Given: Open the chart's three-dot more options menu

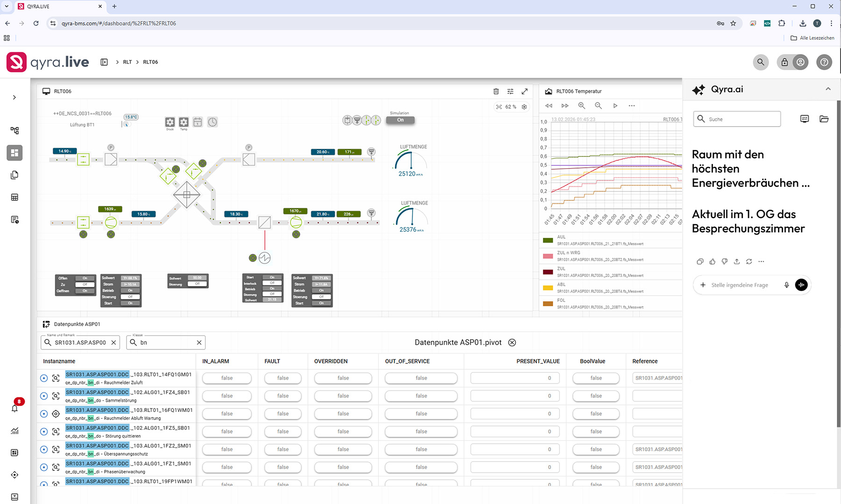Looking at the screenshot, I should [632, 106].
